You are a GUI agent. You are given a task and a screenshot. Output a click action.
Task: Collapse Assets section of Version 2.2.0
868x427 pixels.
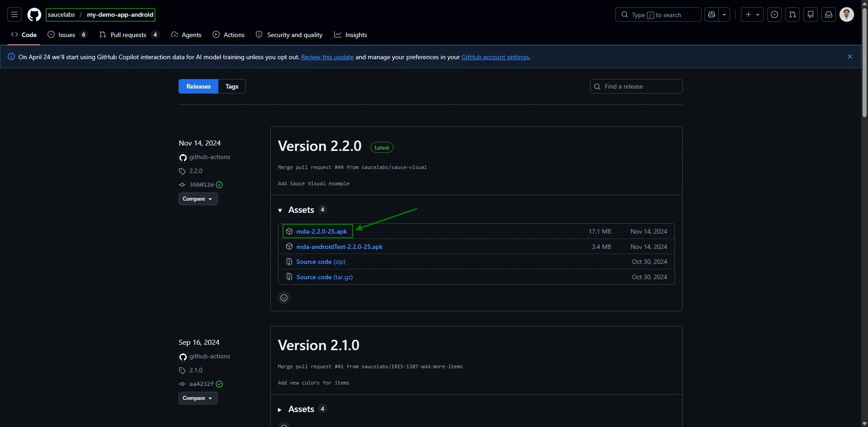[302, 210]
